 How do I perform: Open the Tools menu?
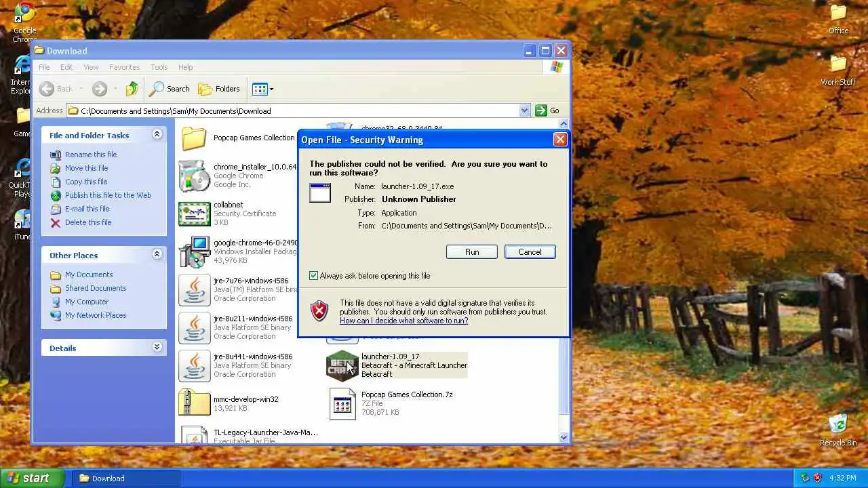click(159, 67)
